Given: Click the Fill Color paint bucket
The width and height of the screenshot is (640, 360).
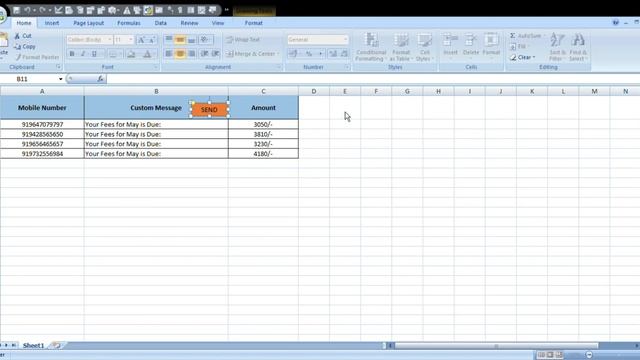Looking at the screenshot, I should pos(131,53).
